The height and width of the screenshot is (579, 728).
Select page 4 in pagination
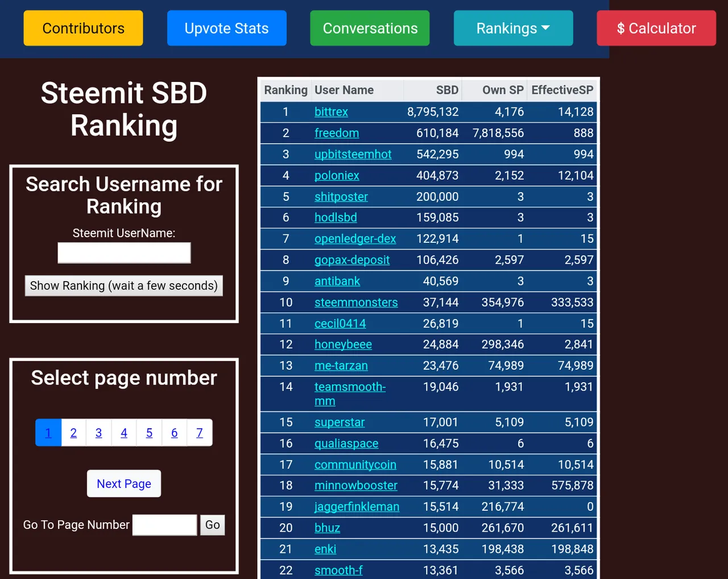pos(124,433)
